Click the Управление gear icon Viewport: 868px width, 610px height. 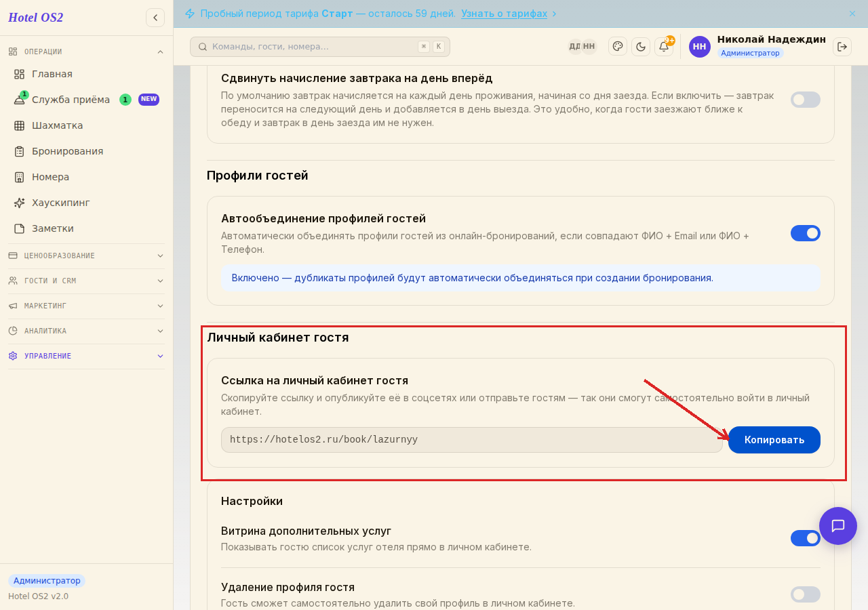[x=13, y=356]
